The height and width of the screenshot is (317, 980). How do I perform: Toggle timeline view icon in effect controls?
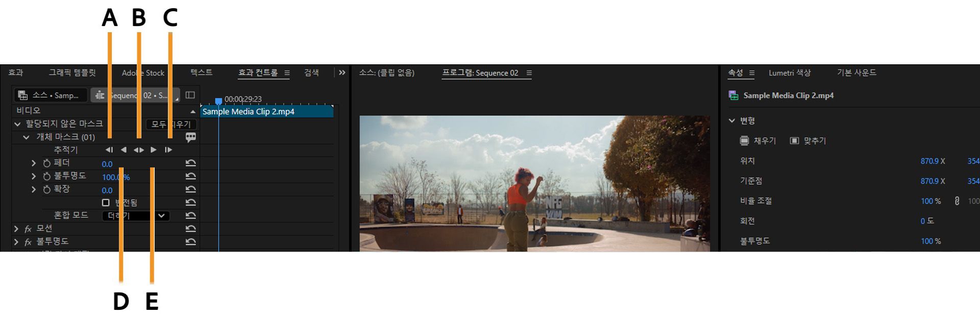click(190, 95)
